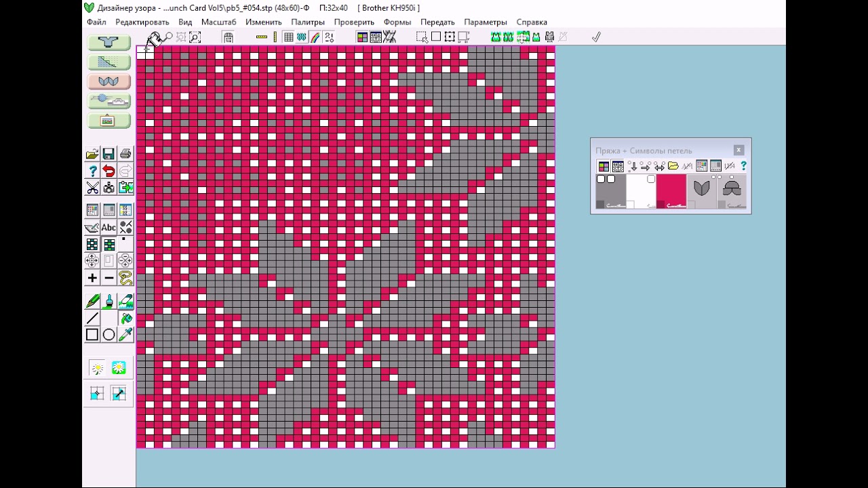Print the stitch pattern

125,154
